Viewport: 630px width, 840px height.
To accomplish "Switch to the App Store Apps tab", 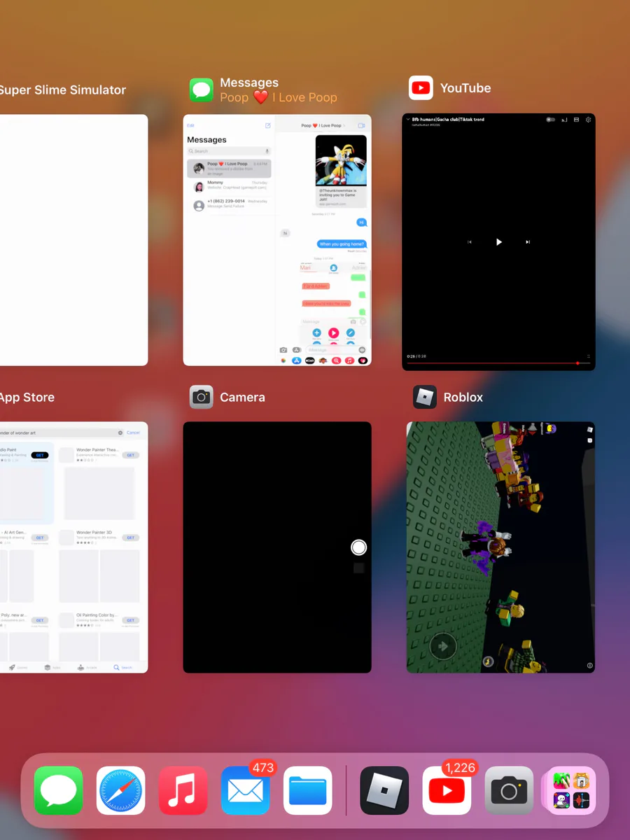I will pyautogui.click(x=51, y=667).
